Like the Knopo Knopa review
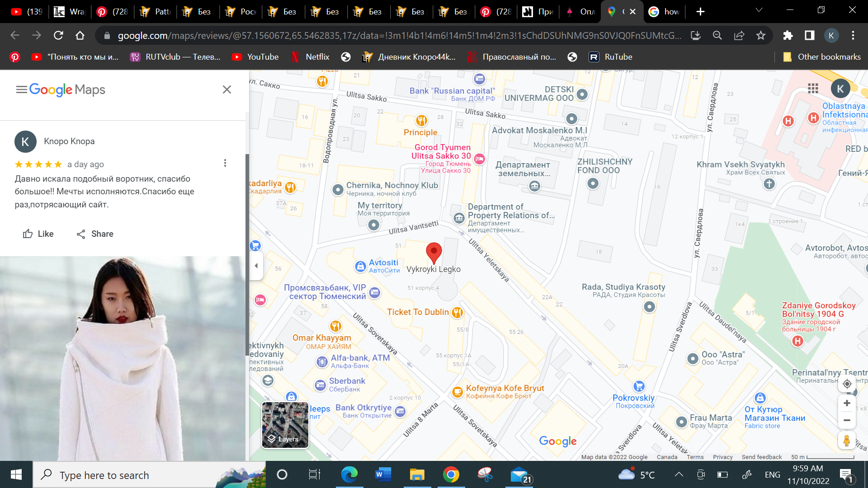Viewport: 868px width, 488px height. tap(38, 234)
